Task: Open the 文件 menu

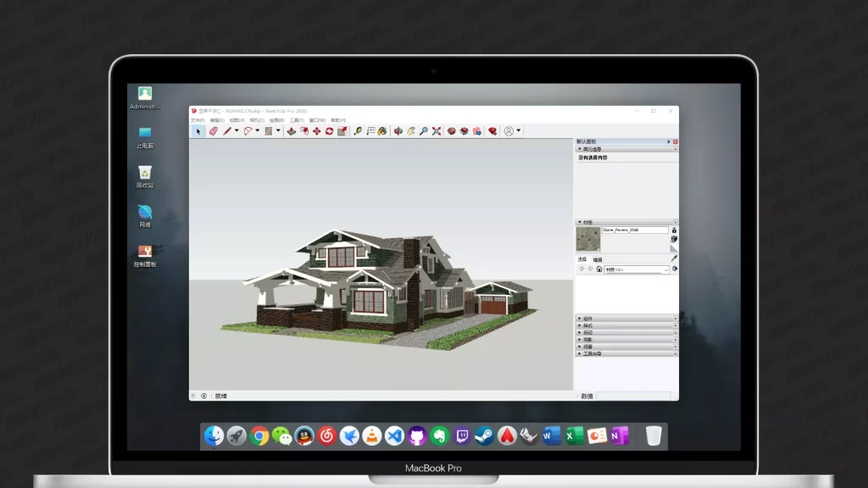Action: [197, 120]
